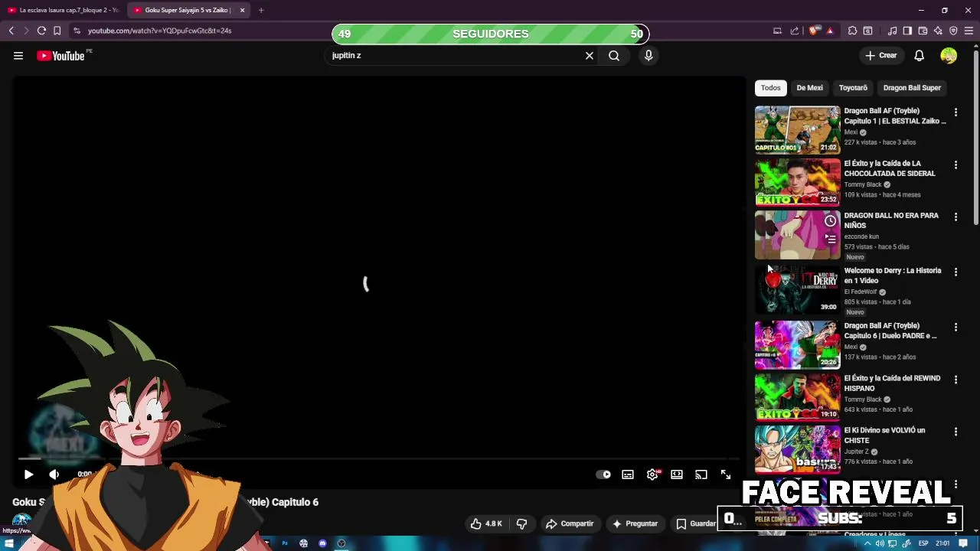Viewport: 980px width, 551px height.
Task: Go to the YouTube home logo
Action: (x=60, y=56)
